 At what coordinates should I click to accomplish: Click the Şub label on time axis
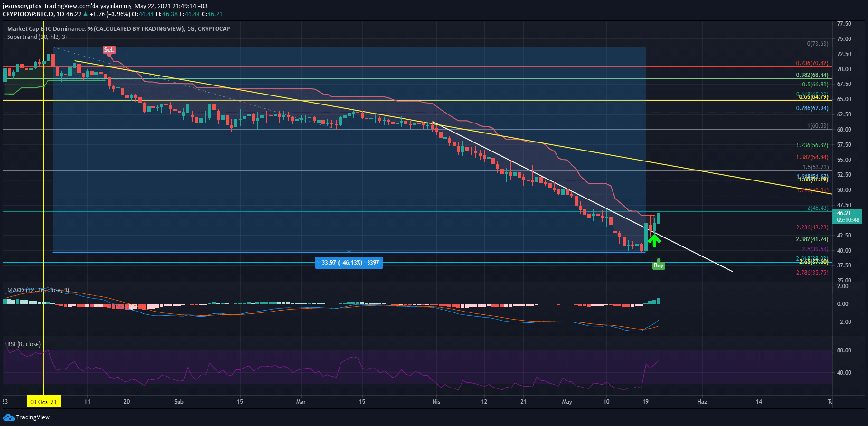(179, 402)
